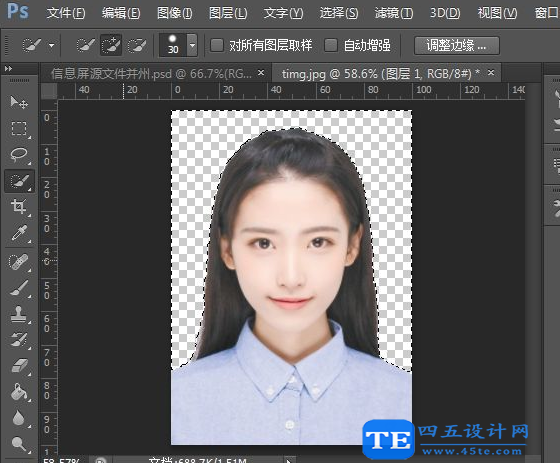The width and height of the screenshot is (560, 463).
Task: Open the 编辑(E) menu
Action: coord(121,13)
